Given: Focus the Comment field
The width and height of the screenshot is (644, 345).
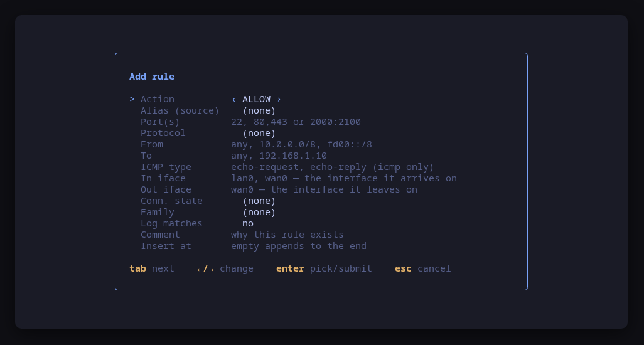Looking at the screenshot, I should (287, 235).
